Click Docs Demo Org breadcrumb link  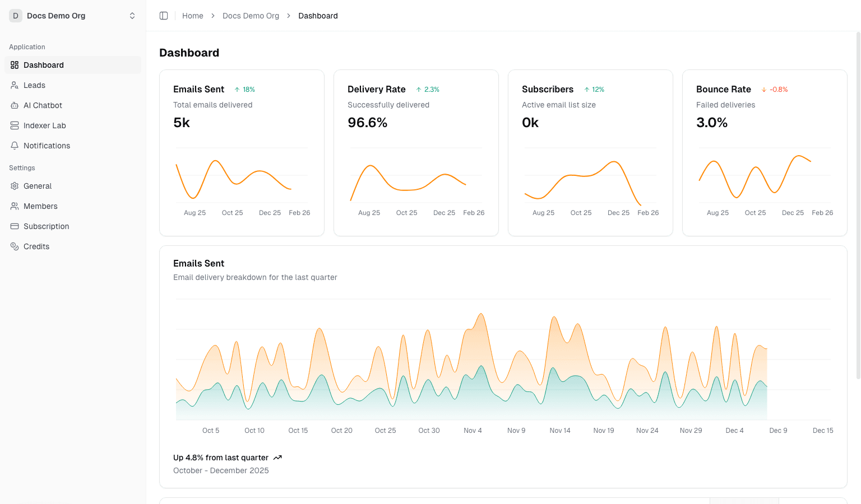coord(251,16)
